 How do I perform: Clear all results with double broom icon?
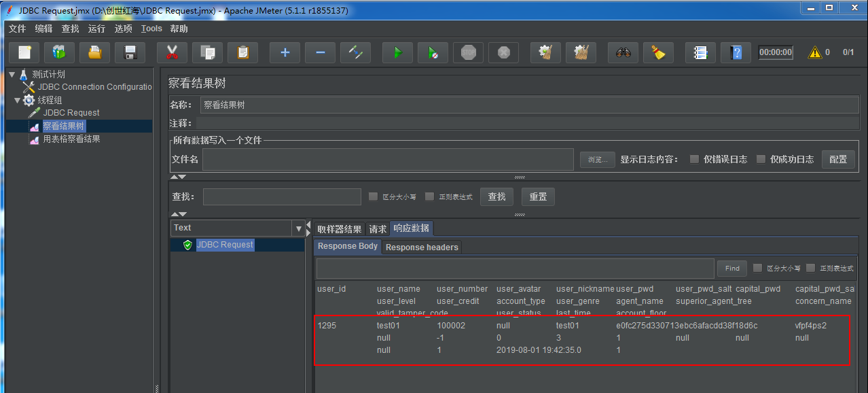click(x=581, y=52)
